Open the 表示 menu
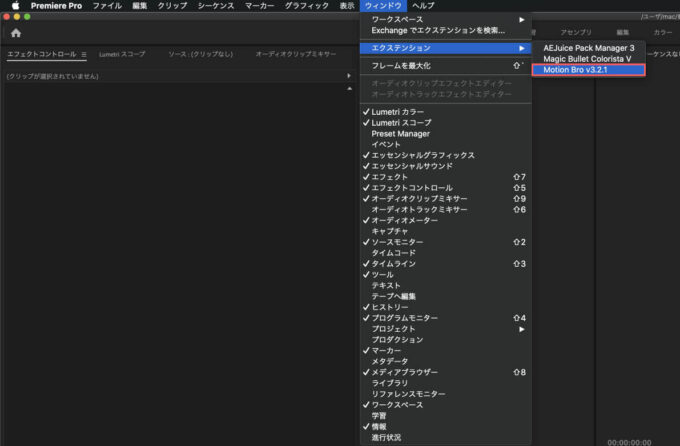 (347, 6)
